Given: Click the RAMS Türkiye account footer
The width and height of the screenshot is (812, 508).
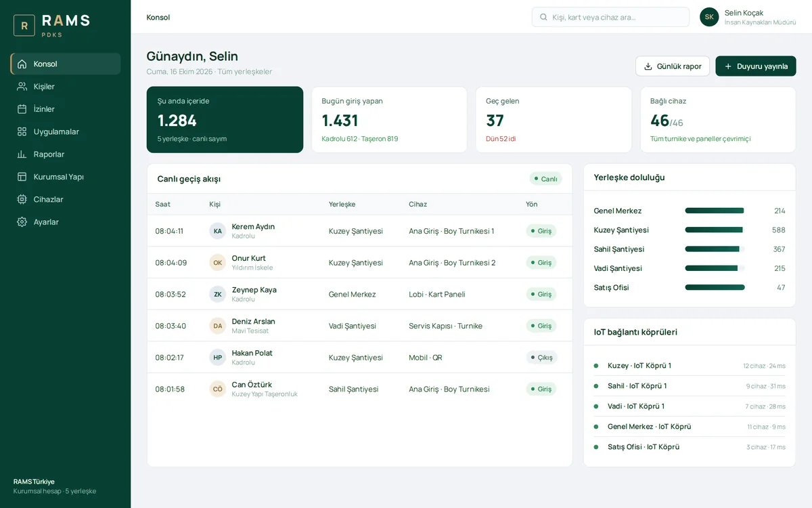Looking at the screenshot, I should click(x=55, y=486).
